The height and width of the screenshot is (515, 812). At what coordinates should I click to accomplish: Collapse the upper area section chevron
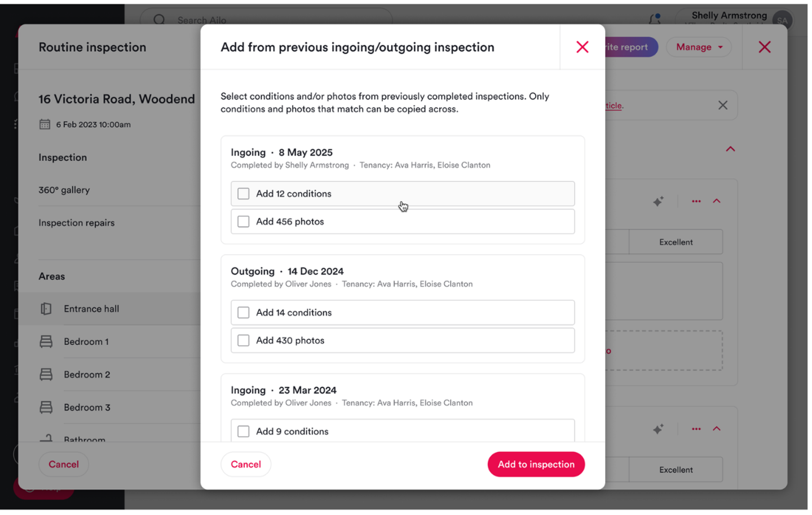717,201
